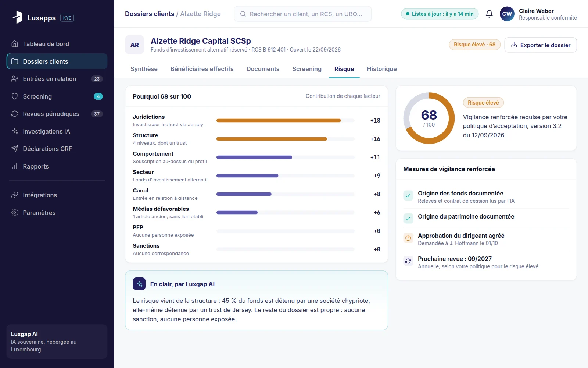Click the Entrées en relation count badge 23
Screen dimensions: 588x368
(97, 79)
